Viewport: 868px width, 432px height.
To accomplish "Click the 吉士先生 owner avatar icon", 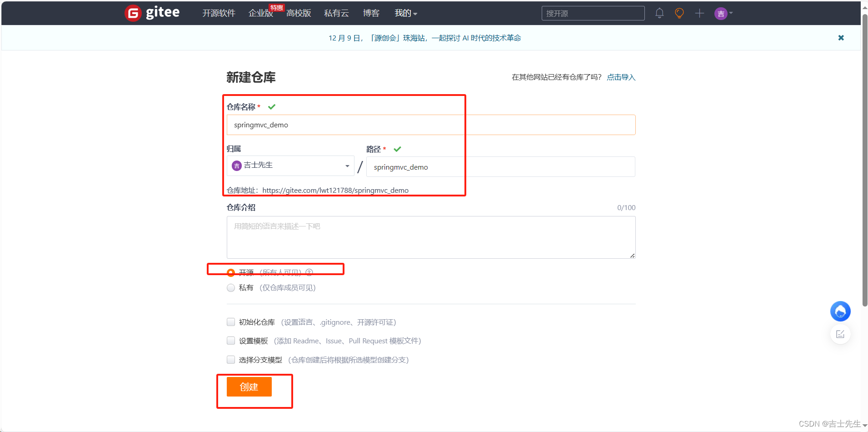I will pos(236,166).
